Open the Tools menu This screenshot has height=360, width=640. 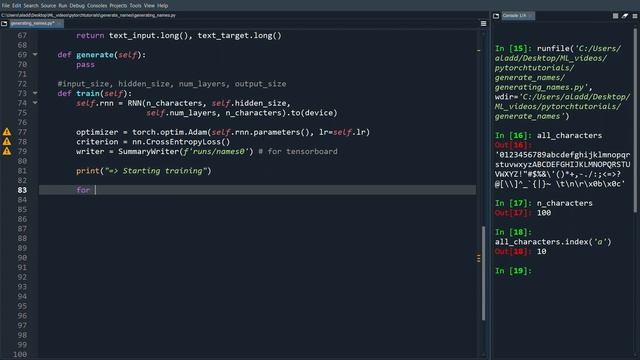(135, 6)
